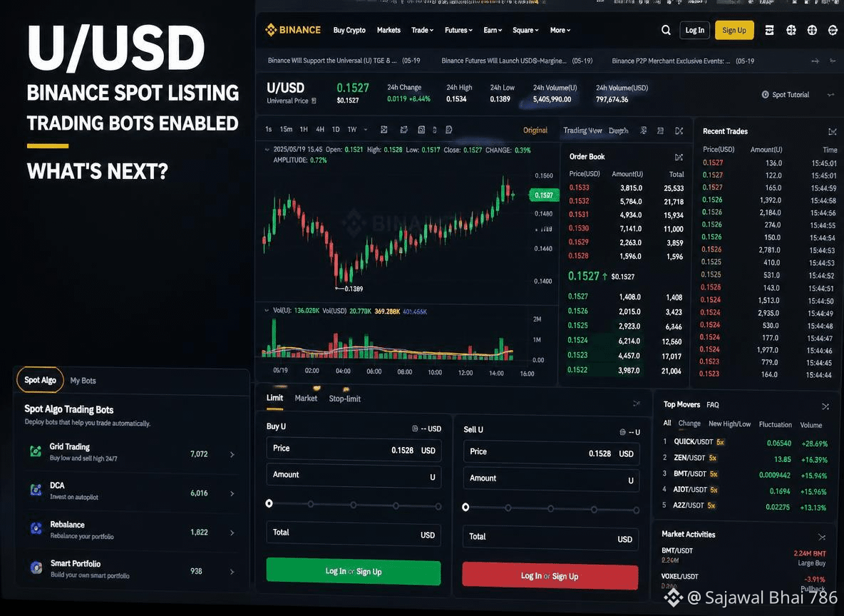Viewport: 844px width, 616px height.
Task: Expand the chevron right of Spot Tutorial
Action: pyautogui.click(x=830, y=95)
